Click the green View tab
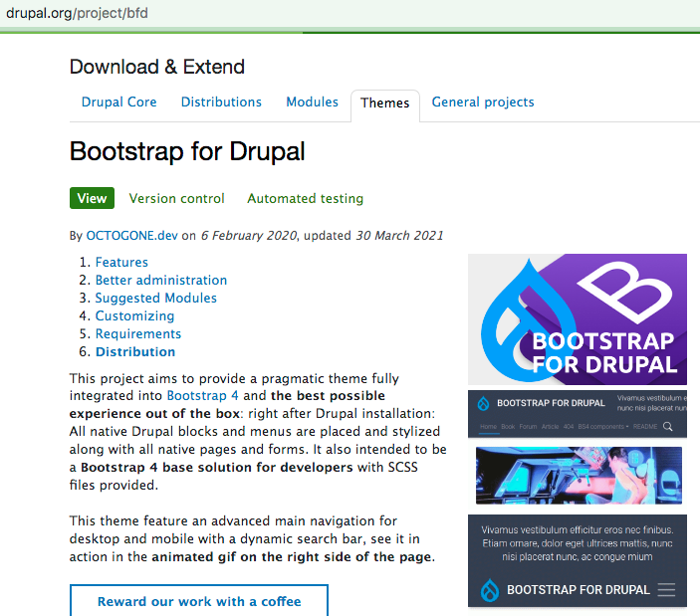700x616 pixels. (x=92, y=198)
